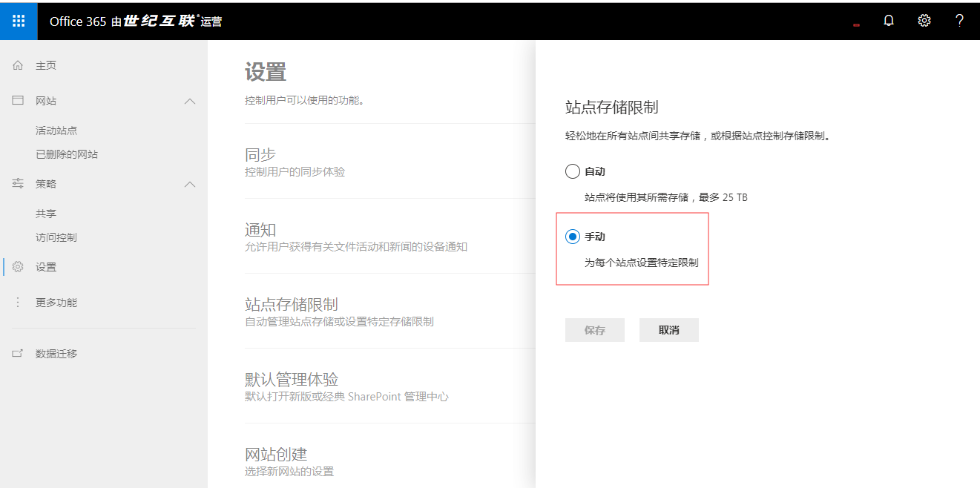Open 活动站点 in the sidebar
Screen dimensions: 980x488
(56, 131)
